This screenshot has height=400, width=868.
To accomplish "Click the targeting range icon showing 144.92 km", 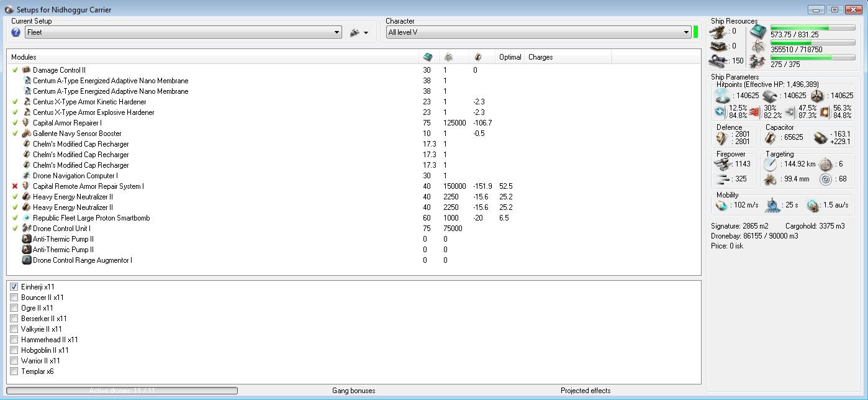I will tap(771, 164).
